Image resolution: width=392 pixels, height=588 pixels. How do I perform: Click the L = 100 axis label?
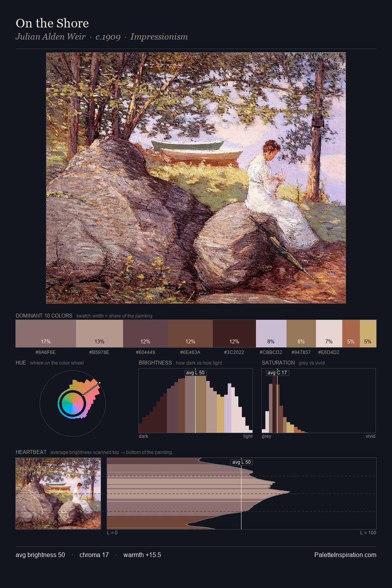tap(368, 533)
